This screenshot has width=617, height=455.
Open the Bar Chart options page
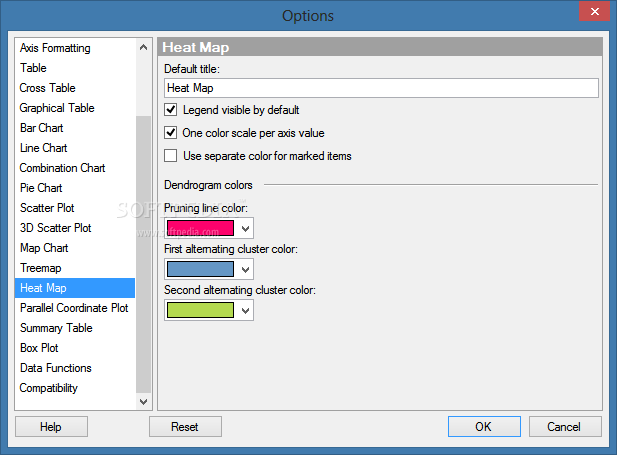[x=42, y=128]
